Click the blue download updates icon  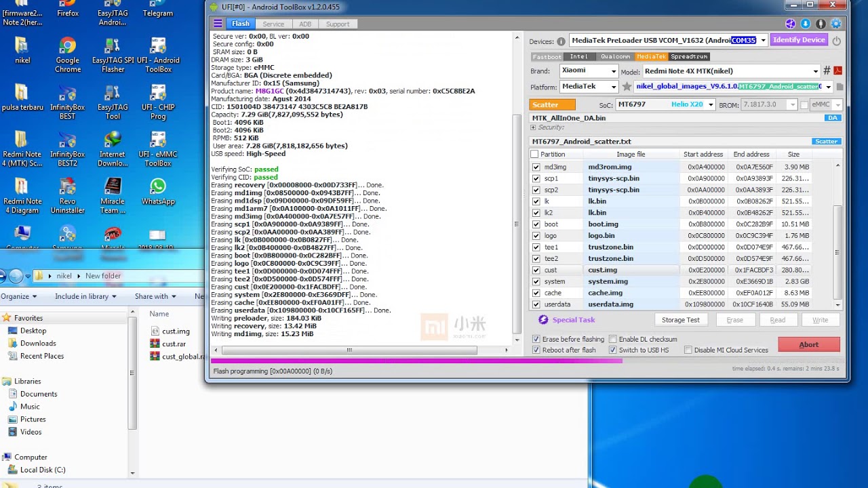(806, 24)
